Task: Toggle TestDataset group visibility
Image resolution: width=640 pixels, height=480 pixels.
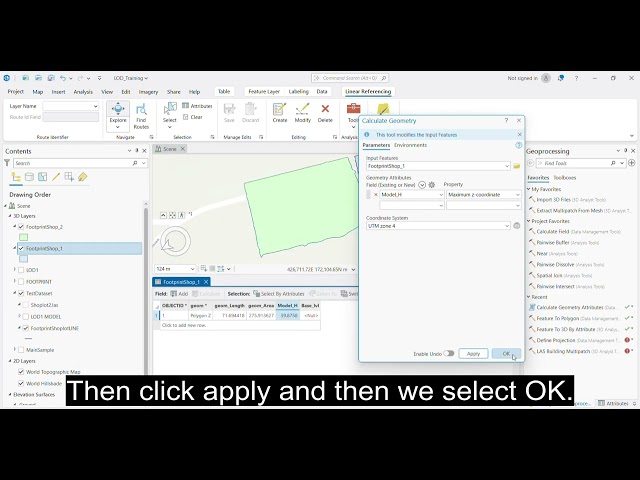Action: (x=21, y=293)
